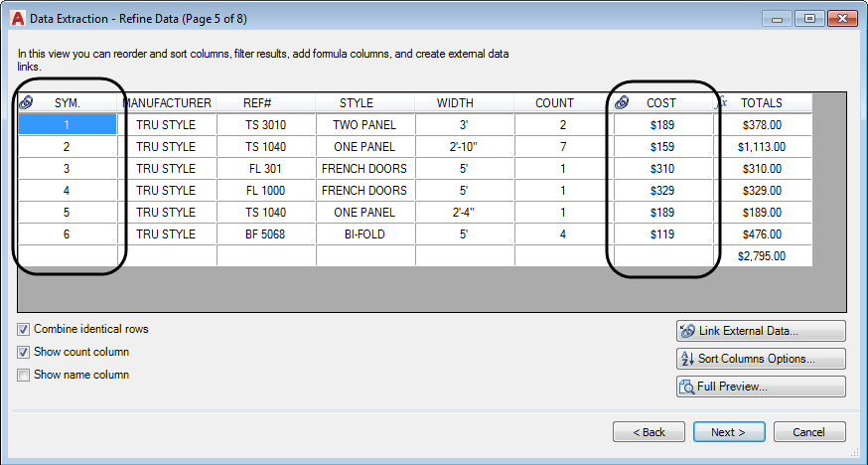Click the AutoCAD logo in title bar
The image size is (868, 465).
point(18,19)
